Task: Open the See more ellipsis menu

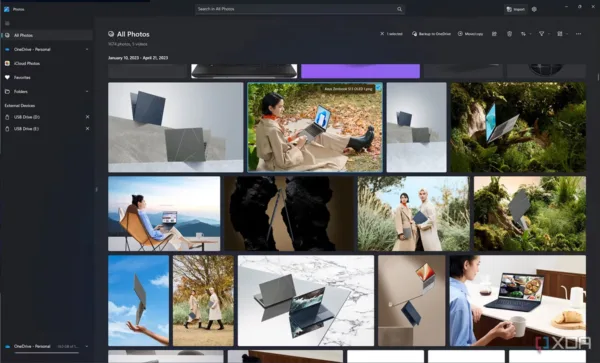Action: coord(578,34)
